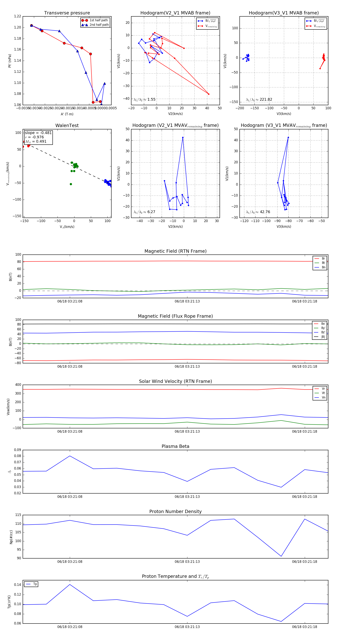Click the 'VA(km/s)' x-axis label in WalenTest

click(x=67, y=227)
